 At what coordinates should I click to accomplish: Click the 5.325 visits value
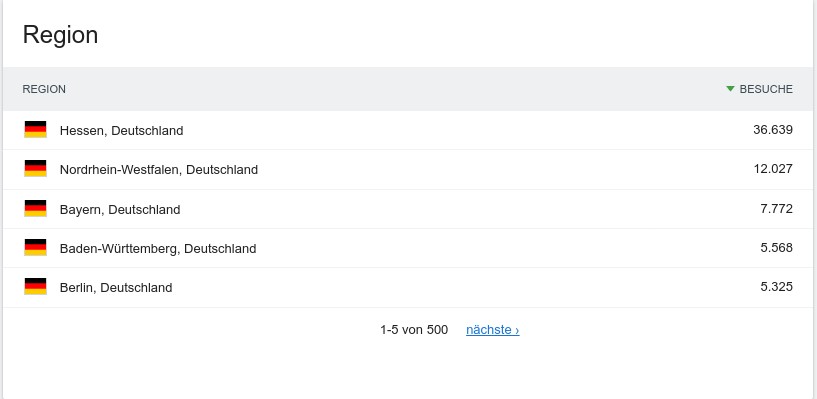[x=776, y=287]
